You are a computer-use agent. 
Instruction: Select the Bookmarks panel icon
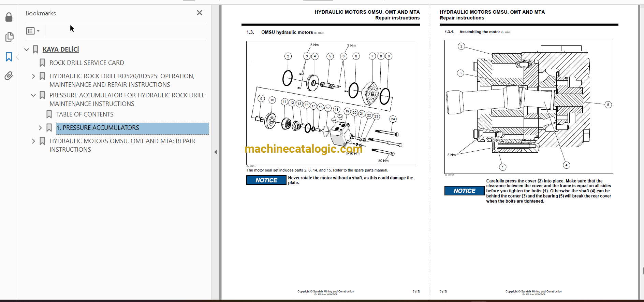[9, 56]
